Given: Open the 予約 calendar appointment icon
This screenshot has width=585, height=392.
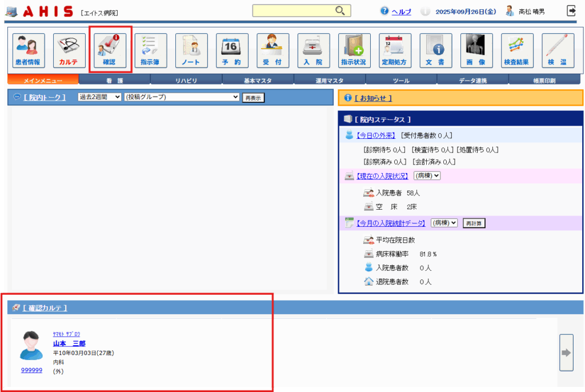Looking at the screenshot, I should coord(232,50).
